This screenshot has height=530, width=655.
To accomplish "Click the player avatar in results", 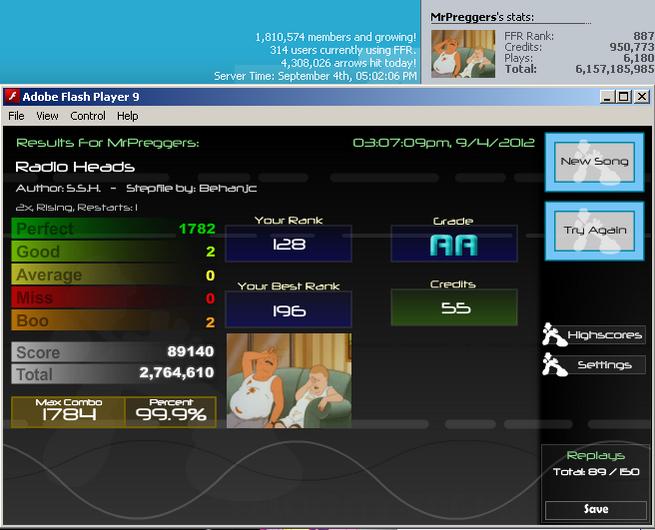I will click(x=289, y=380).
